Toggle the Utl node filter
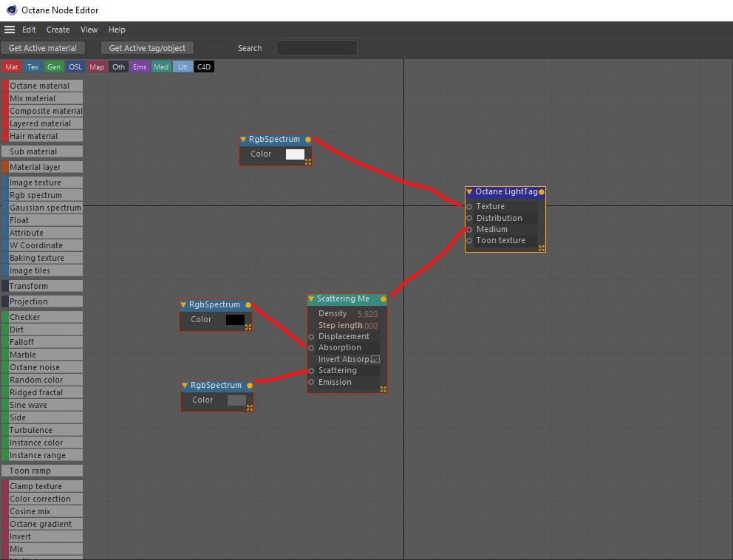This screenshot has width=733, height=560. pos(183,66)
